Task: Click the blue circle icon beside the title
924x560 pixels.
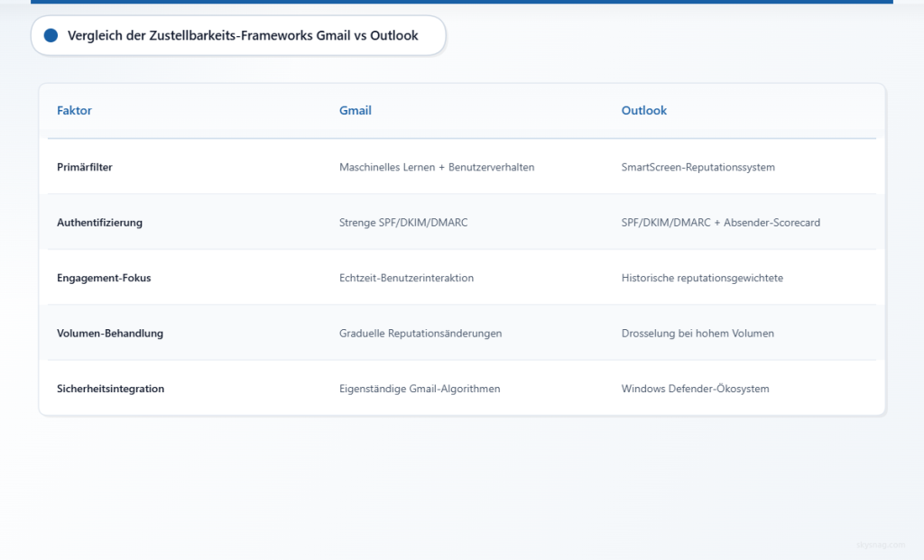Action: click(51, 35)
